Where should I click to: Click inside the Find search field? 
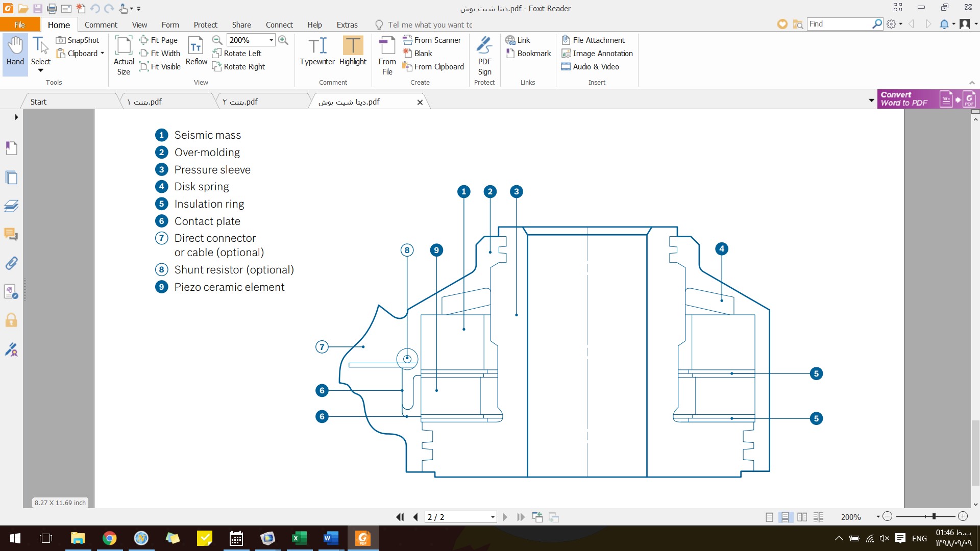[x=842, y=24]
